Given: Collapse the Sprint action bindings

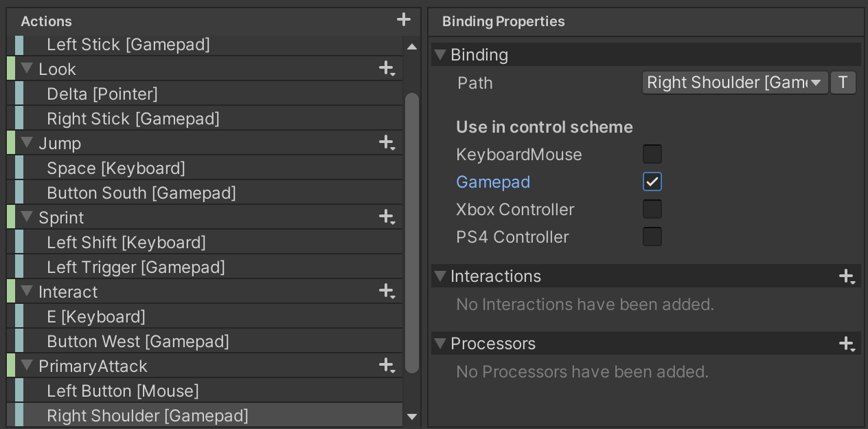Looking at the screenshot, I should tap(27, 217).
